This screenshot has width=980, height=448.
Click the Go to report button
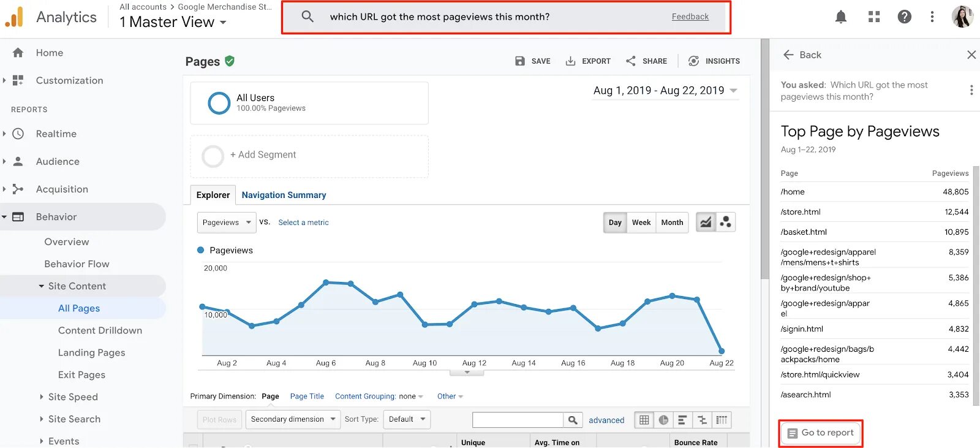[821, 433]
